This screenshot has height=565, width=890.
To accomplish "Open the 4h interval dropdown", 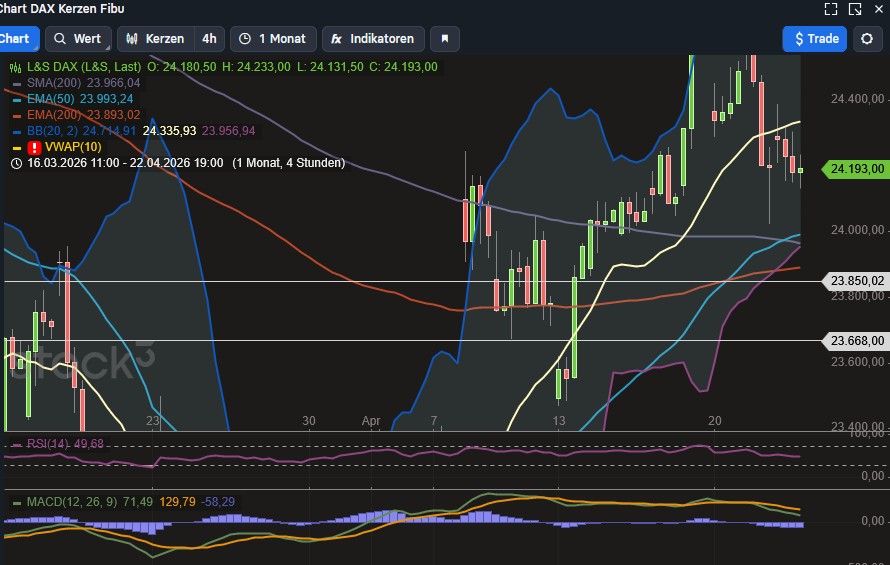I will click(x=209, y=39).
